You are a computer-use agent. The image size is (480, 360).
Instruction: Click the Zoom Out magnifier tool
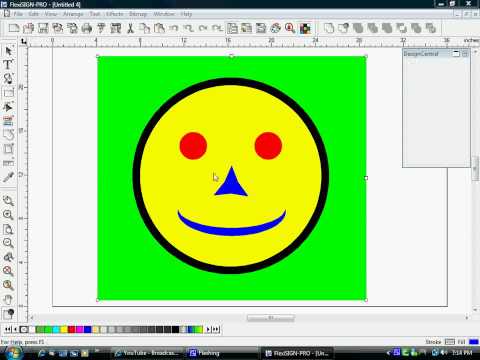[x=8, y=243]
